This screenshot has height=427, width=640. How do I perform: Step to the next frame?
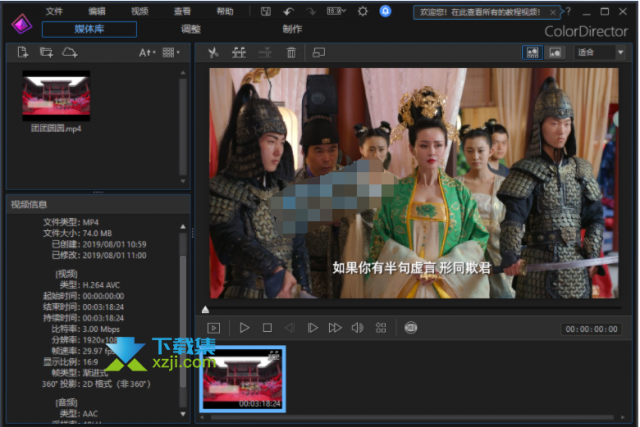coord(313,328)
